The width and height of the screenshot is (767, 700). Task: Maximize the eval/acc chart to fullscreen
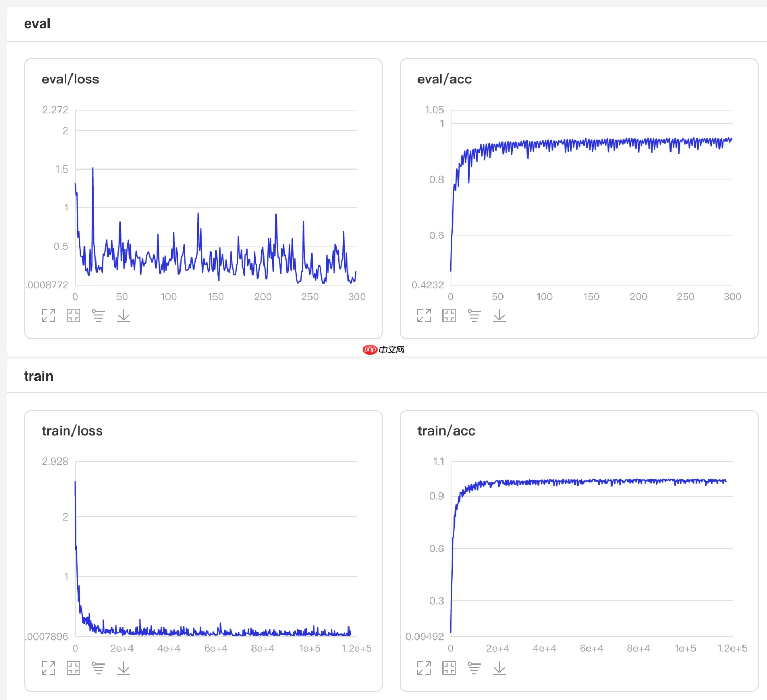[x=424, y=316]
